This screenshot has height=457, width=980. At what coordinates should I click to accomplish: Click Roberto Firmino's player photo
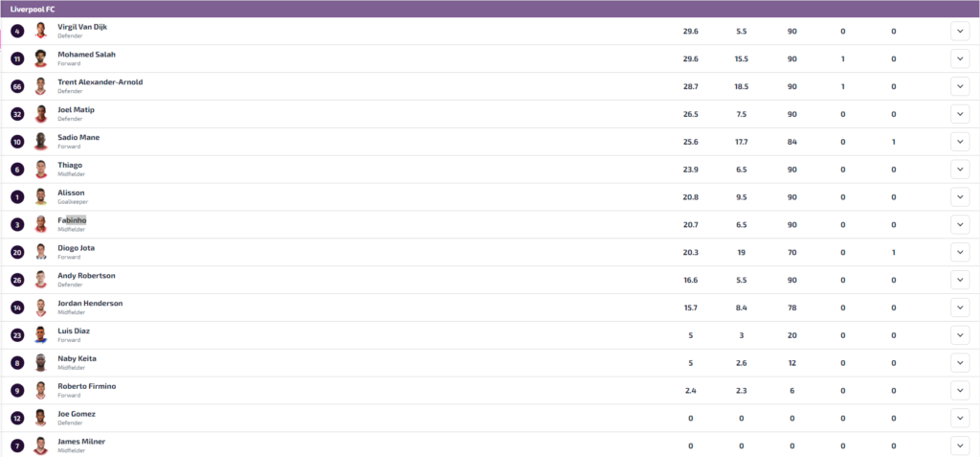click(x=40, y=390)
